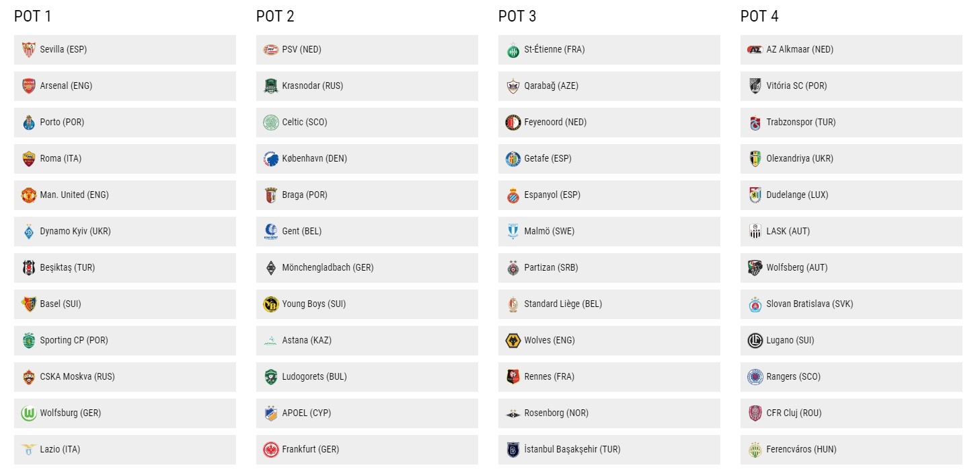Click the AZ Alkmaar logo icon

pos(755,50)
